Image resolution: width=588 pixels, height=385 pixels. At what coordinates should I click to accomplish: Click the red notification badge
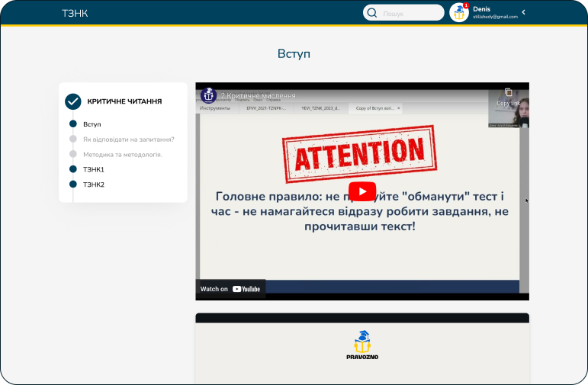point(466,5)
